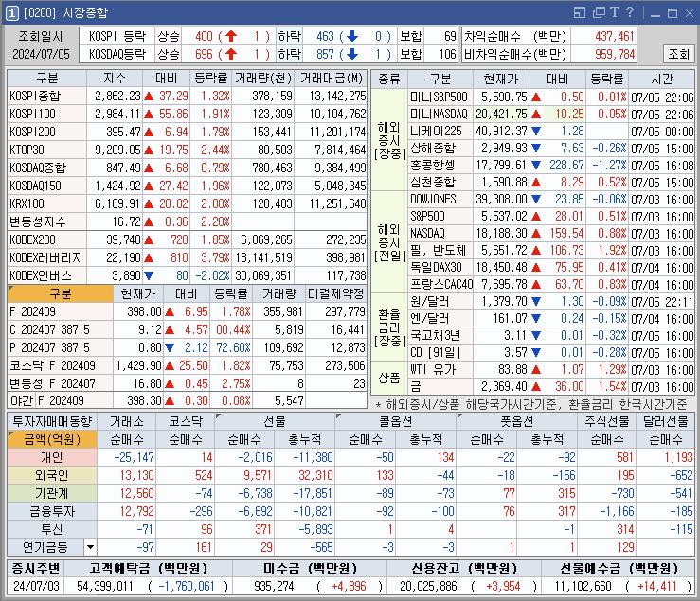
Task: Click the 거래대금(M) column header
Action: coord(331,79)
